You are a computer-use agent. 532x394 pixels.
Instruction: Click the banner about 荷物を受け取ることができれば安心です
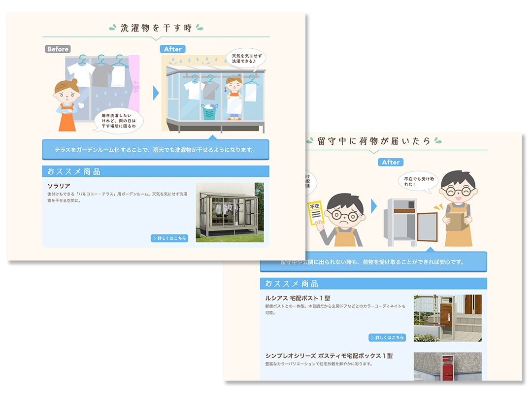373,262
